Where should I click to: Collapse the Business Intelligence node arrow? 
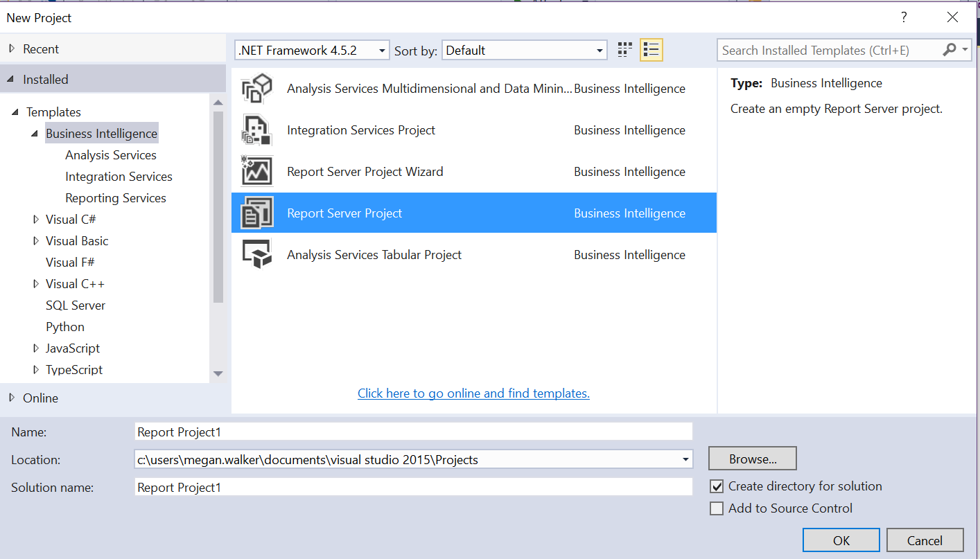(x=35, y=134)
